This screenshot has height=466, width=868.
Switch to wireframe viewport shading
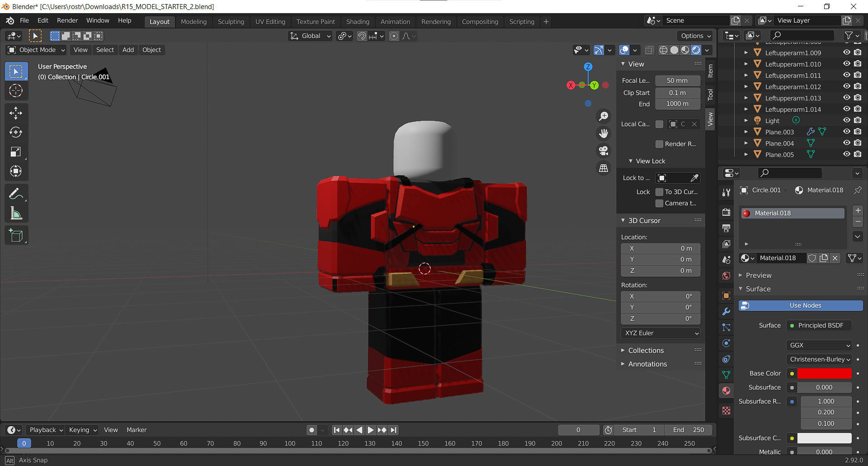663,50
